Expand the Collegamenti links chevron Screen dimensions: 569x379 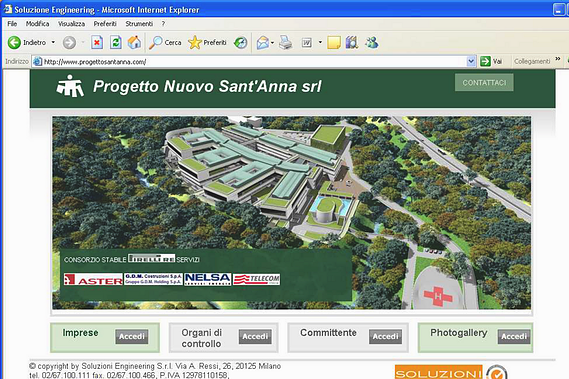558,59
